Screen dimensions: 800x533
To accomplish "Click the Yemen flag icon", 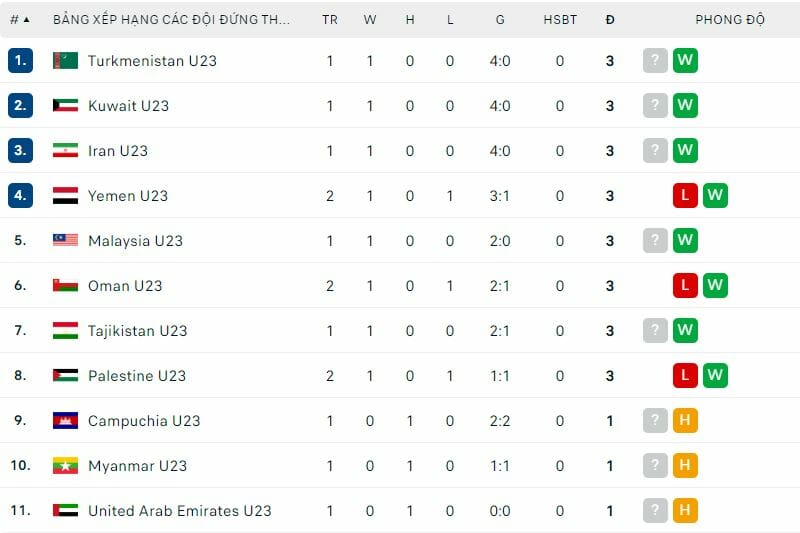I will click(65, 196).
